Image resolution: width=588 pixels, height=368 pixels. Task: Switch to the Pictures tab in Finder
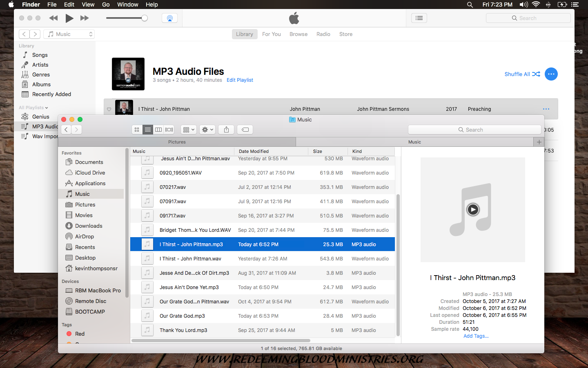click(x=177, y=142)
